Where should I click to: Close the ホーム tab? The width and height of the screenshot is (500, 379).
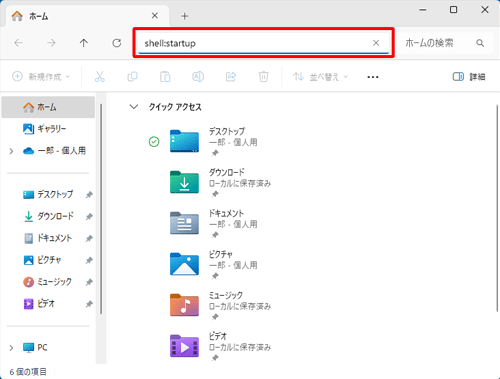tap(155, 16)
